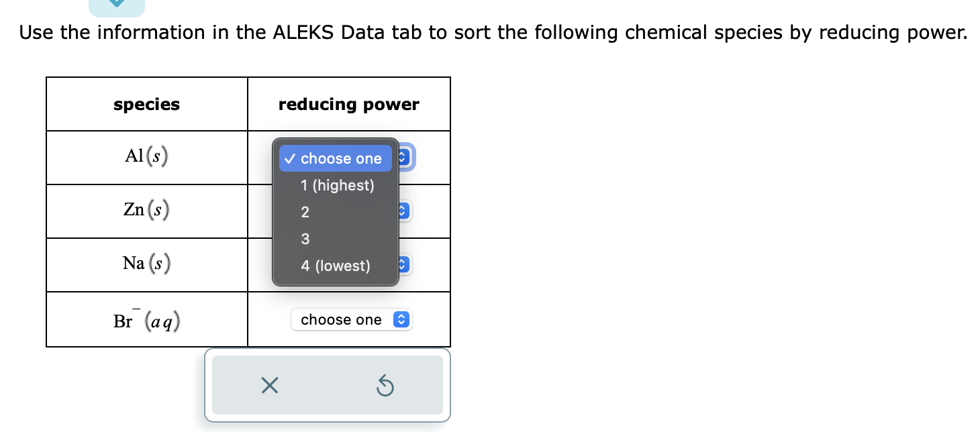Click the "species" column header

point(146,104)
